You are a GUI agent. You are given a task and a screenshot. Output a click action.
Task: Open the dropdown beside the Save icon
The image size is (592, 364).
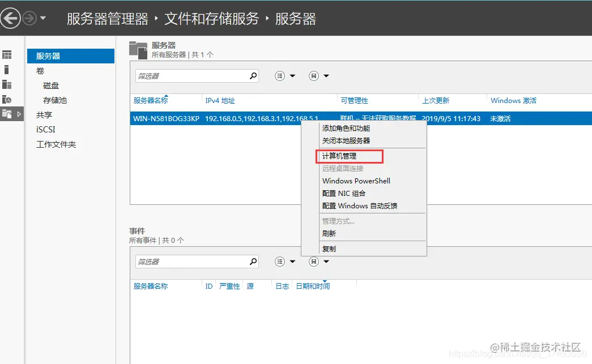pos(326,76)
